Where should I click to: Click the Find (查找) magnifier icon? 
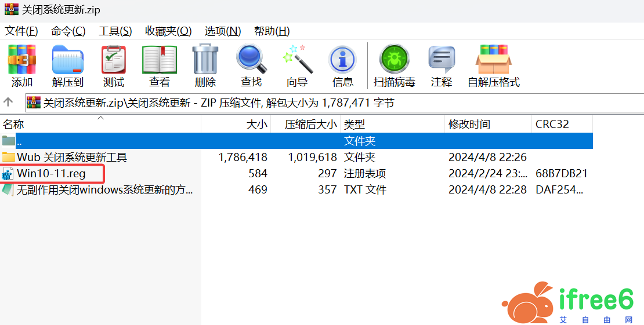coord(251,60)
